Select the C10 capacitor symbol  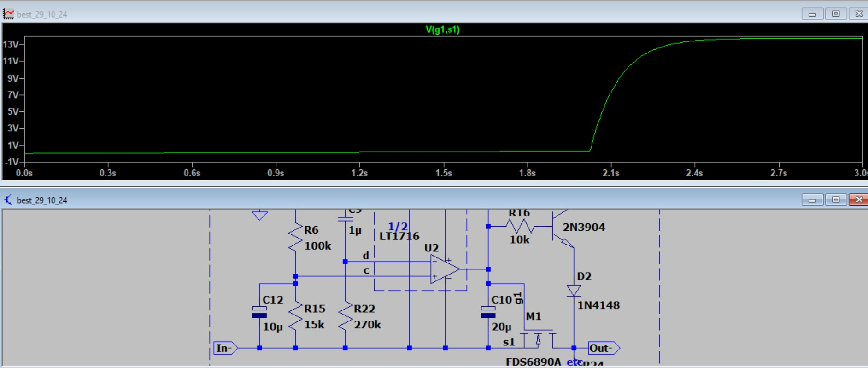click(488, 312)
